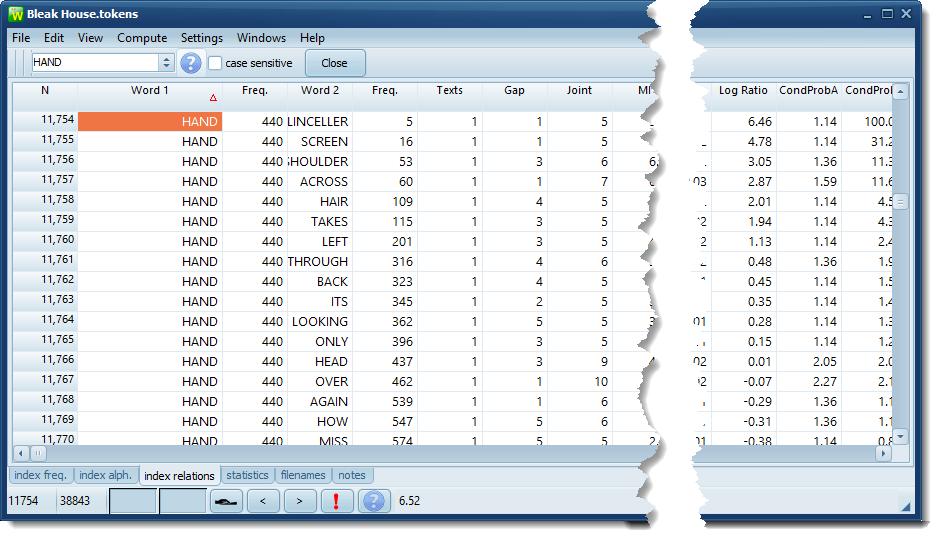Click the status bar help question icon

(x=373, y=501)
